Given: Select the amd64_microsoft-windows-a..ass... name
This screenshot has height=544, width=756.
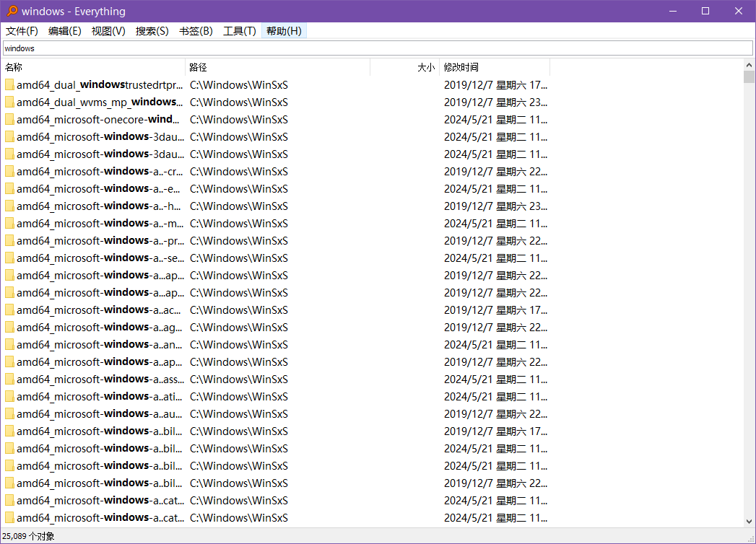Looking at the screenshot, I should 100,380.
